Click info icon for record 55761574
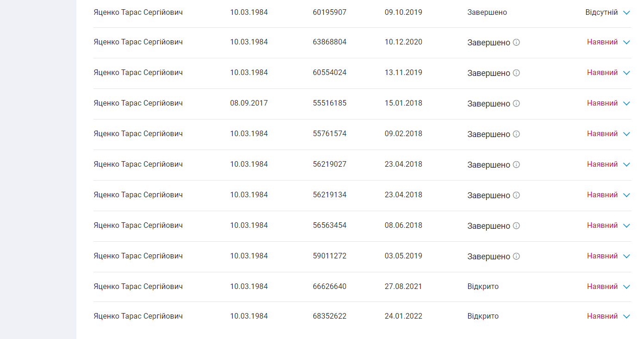This screenshot has height=339, width=644. pyautogui.click(x=516, y=134)
